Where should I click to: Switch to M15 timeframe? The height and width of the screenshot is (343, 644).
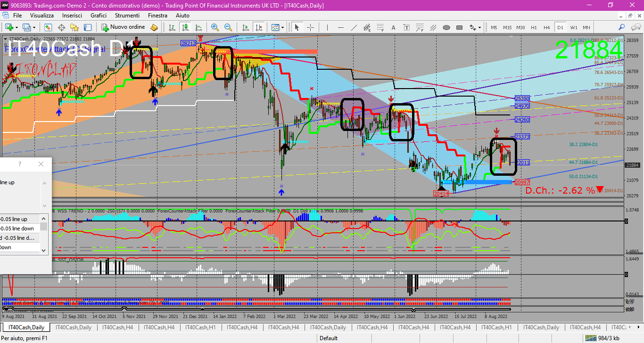coord(507,27)
